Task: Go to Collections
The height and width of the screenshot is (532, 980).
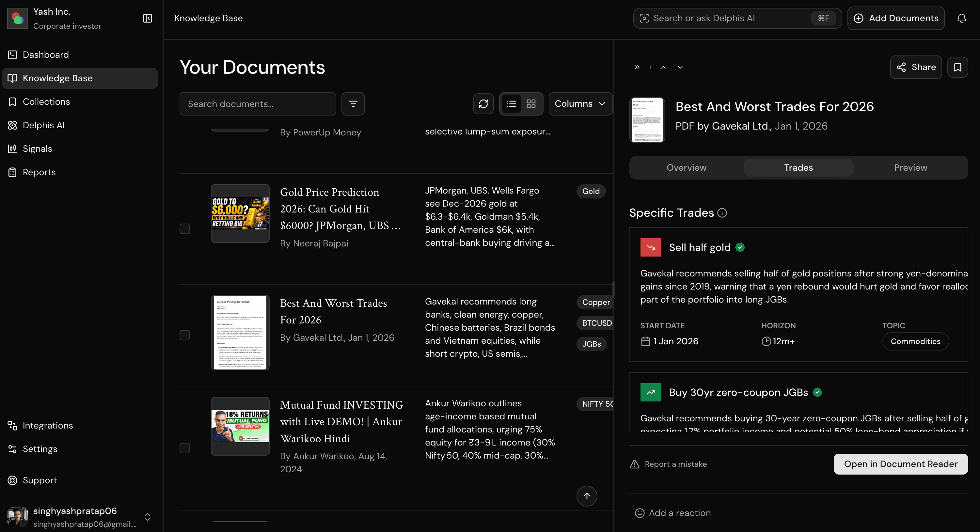Action: tap(80, 102)
